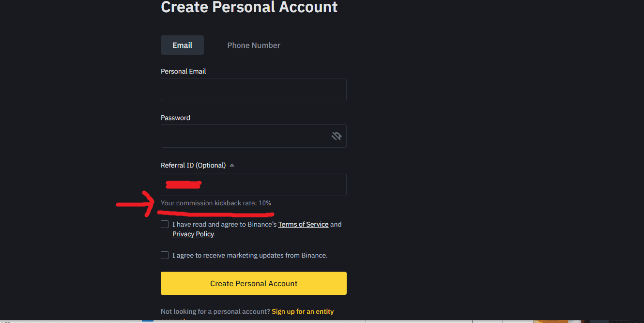644x323 pixels.
Task: Follow the Sign up for an entity link
Action: (303, 311)
